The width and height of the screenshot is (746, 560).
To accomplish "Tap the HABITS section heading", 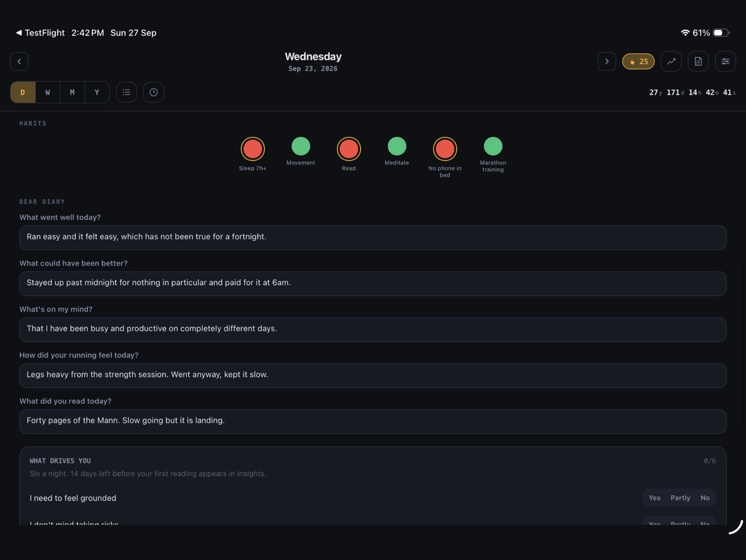I will [x=33, y=123].
